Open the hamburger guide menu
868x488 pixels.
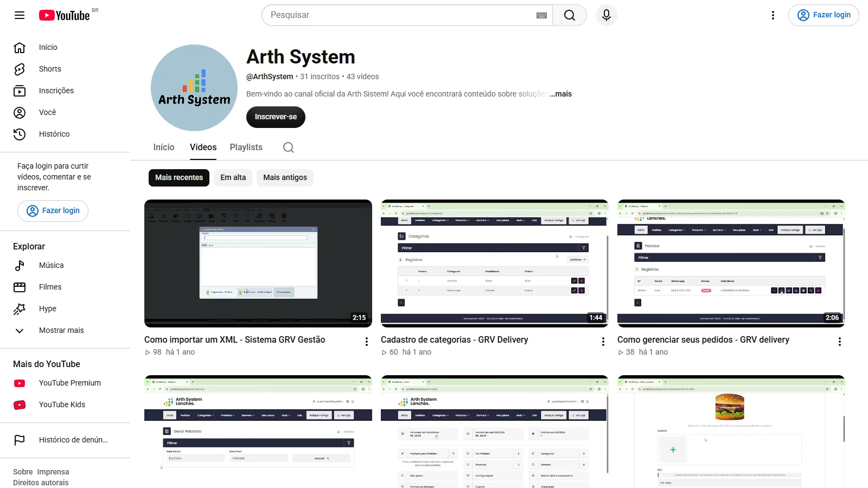click(20, 15)
